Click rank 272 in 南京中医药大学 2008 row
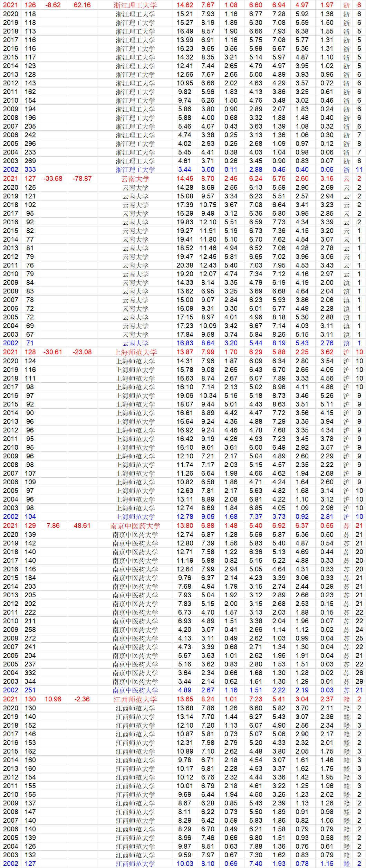This screenshot has width=366, height=868. (30, 638)
